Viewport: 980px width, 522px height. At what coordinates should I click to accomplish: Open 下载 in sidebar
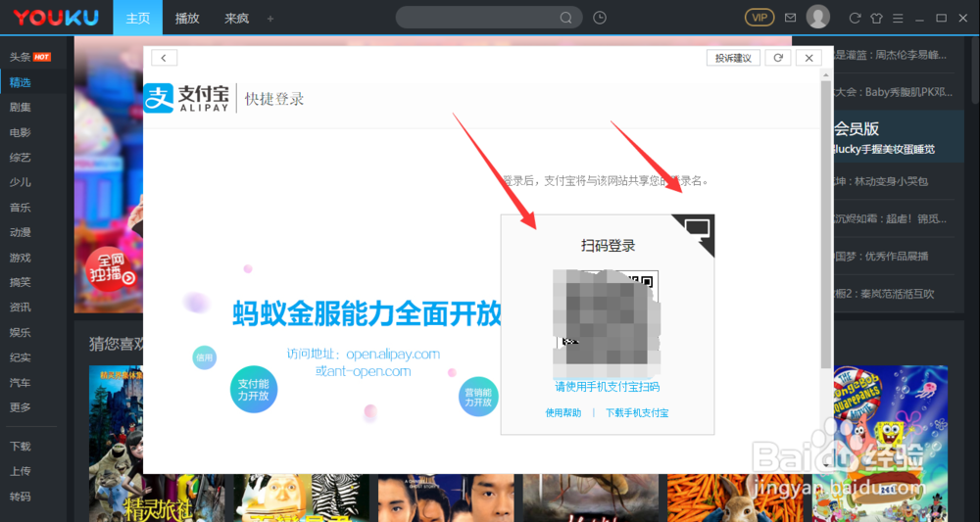[x=21, y=447]
